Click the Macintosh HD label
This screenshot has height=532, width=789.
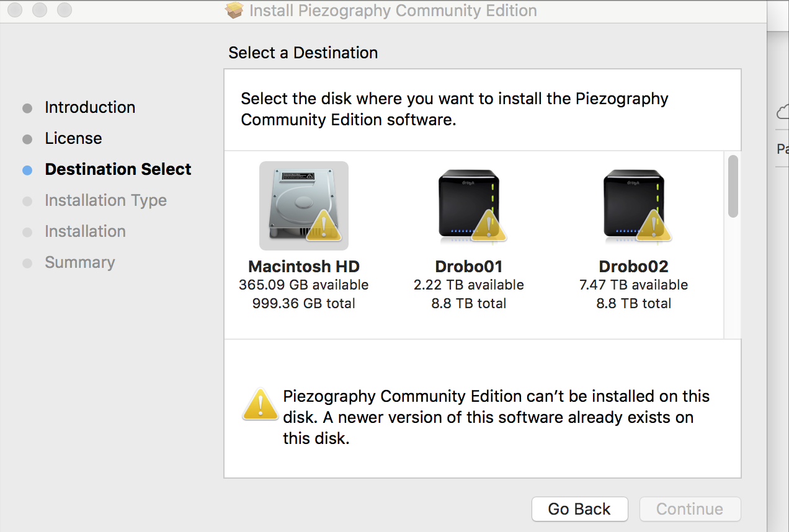pyautogui.click(x=304, y=267)
